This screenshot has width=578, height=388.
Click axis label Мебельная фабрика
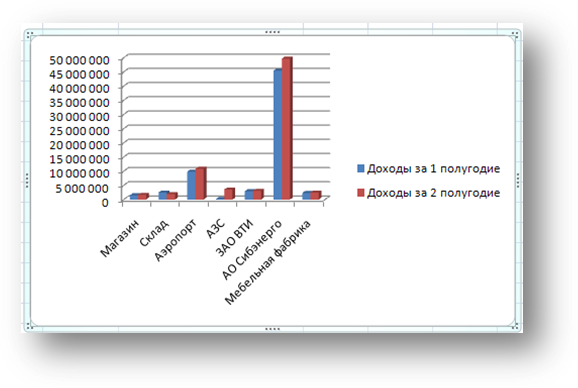click(268, 263)
